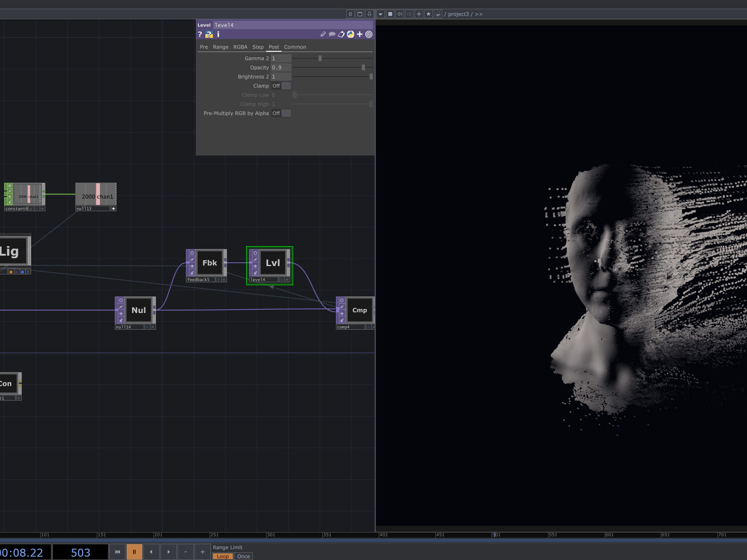Open Python help for level4
Screen dimensions: 747x560
pyautogui.click(x=209, y=35)
